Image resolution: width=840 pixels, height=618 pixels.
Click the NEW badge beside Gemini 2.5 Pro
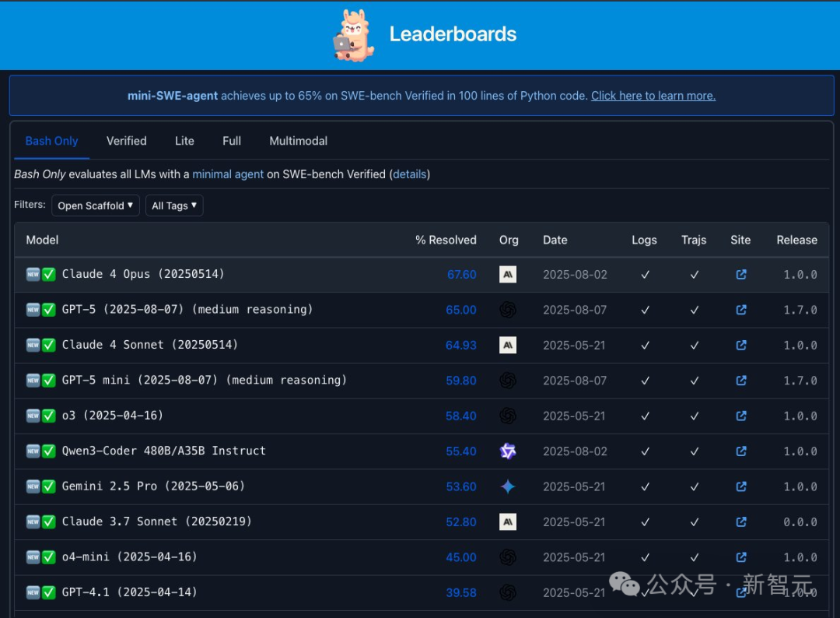click(33, 486)
